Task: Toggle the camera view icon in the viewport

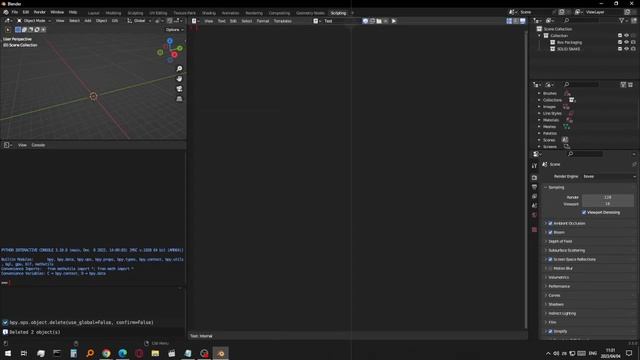Action: [x=179, y=89]
